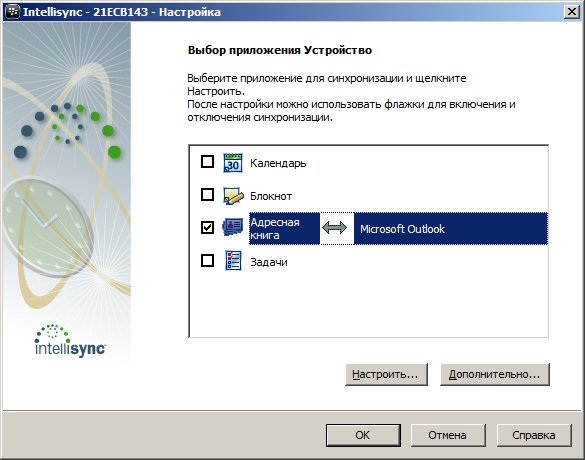The height and width of the screenshot is (460, 585).
Task: Click the intellisync logo
Action: point(70,340)
